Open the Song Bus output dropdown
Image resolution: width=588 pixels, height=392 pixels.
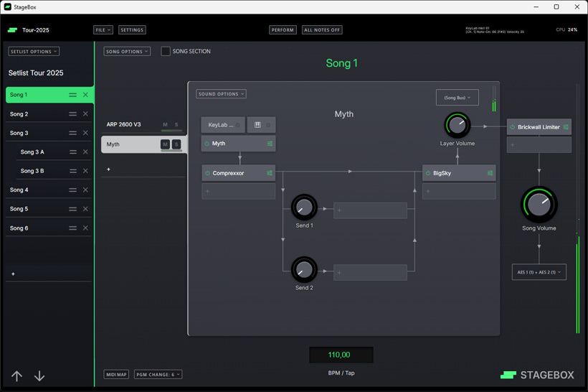tap(457, 98)
